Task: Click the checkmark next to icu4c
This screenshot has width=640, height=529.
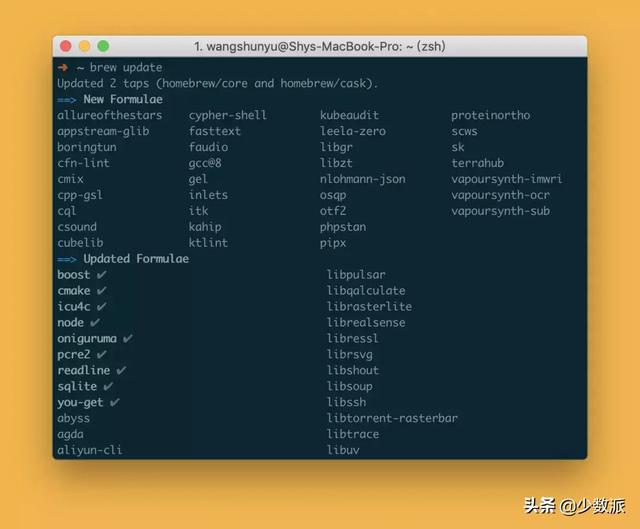Action: pyautogui.click(x=102, y=307)
